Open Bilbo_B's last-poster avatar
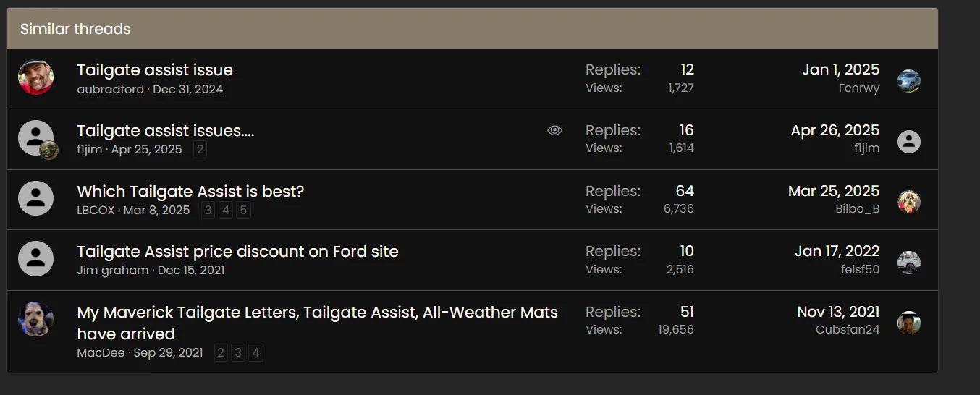Screen dimensions: 980x395 pos(909,202)
